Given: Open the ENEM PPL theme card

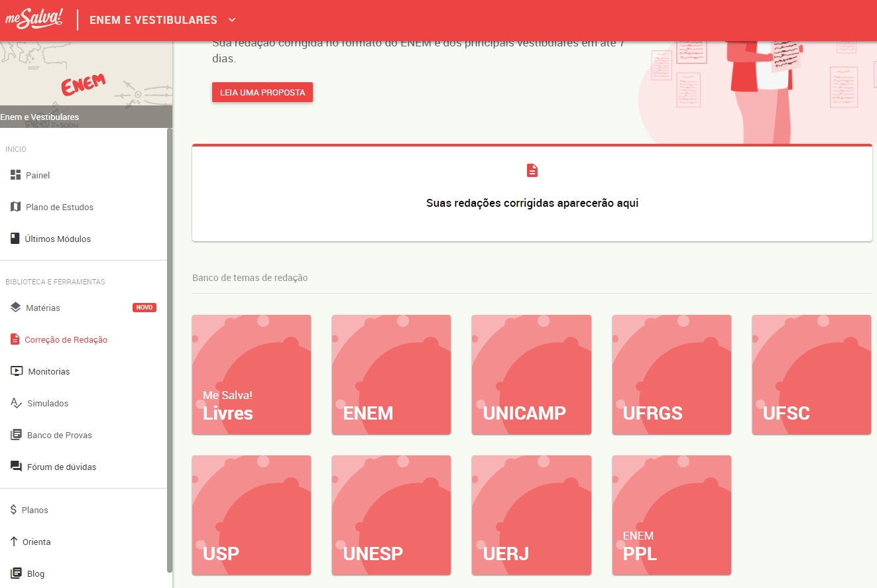Looking at the screenshot, I should pos(672,515).
